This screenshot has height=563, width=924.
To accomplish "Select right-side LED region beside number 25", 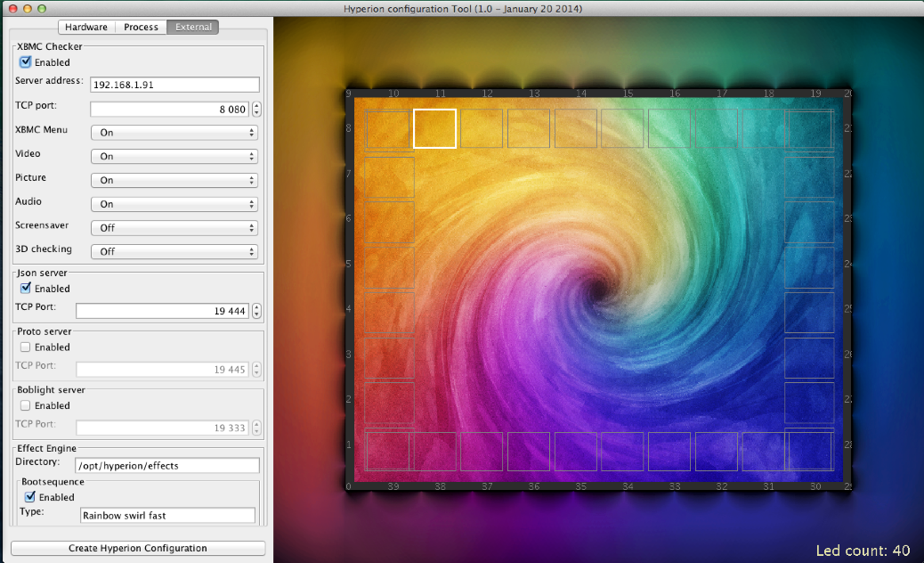I will click(809, 313).
